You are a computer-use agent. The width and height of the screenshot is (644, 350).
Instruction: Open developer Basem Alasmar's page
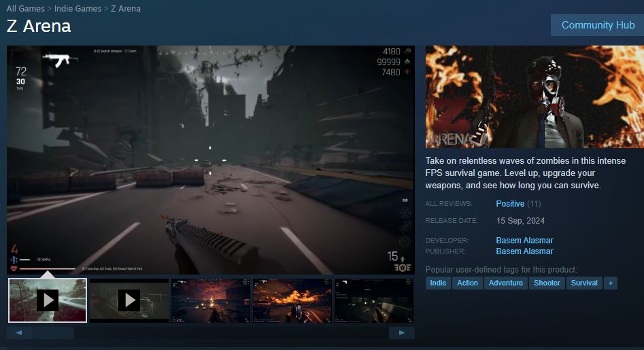524,241
